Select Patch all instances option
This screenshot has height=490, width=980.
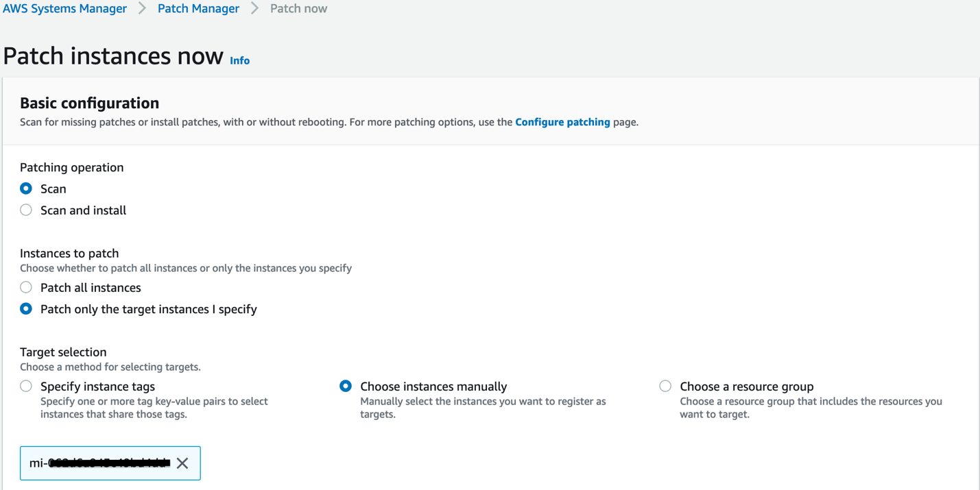point(25,287)
